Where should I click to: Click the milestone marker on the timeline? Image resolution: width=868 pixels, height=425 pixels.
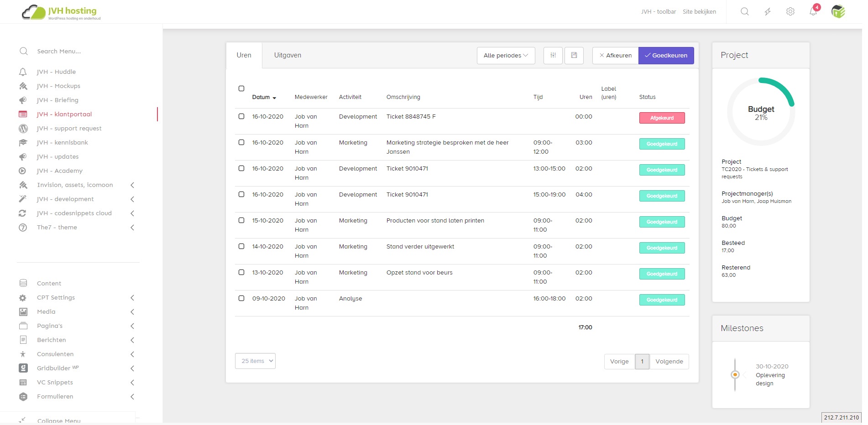(x=735, y=375)
